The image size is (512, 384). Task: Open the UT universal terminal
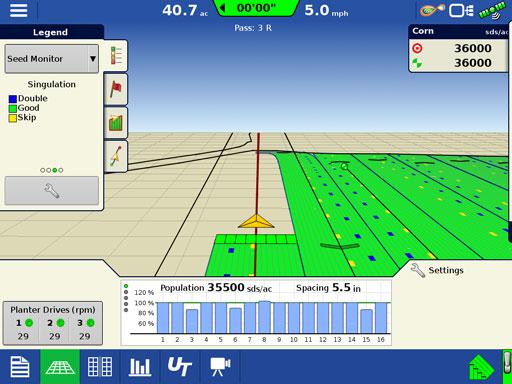[x=180, y=367]
